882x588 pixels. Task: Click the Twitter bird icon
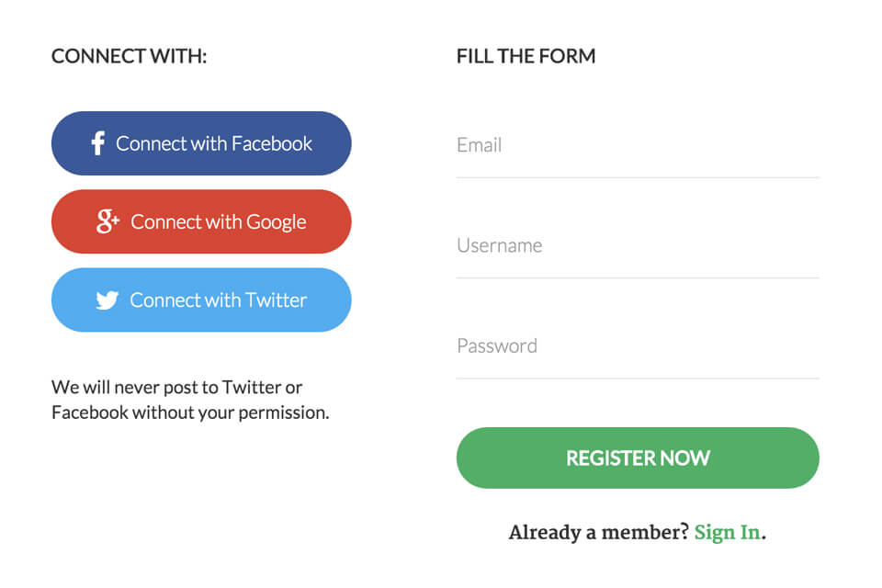click(107, 300)
